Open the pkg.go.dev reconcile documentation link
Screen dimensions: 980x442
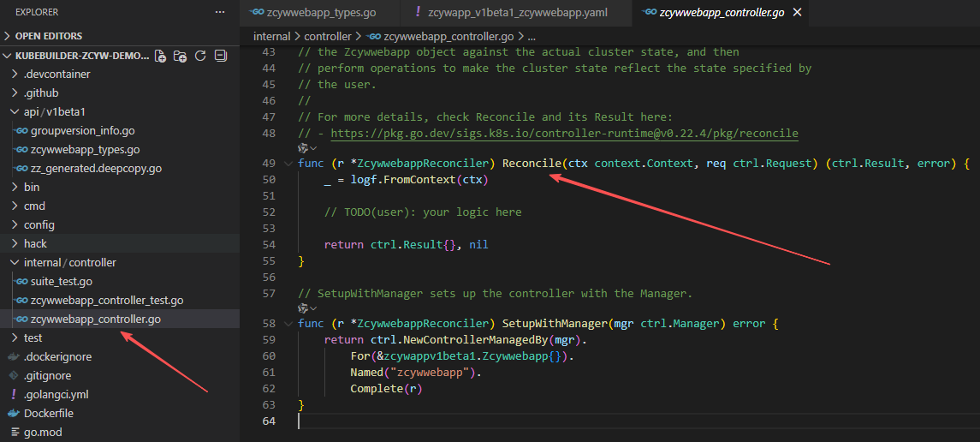[564, 134]
